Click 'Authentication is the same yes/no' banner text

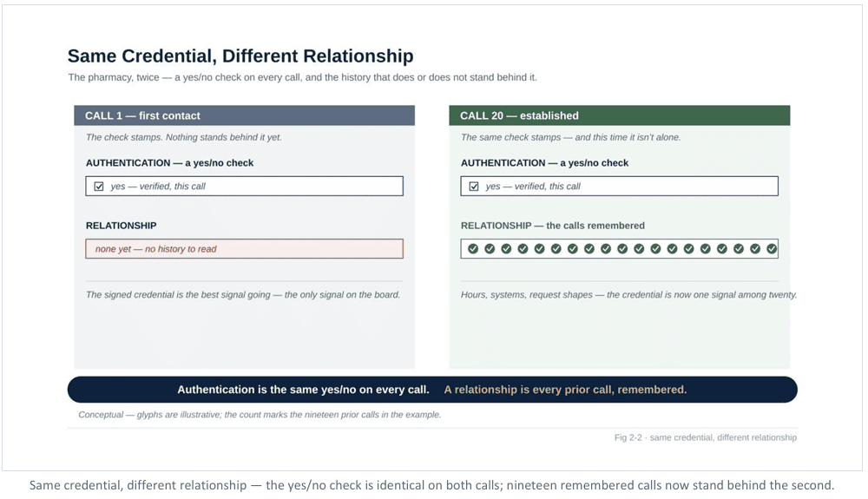click(x=303, y=390)
